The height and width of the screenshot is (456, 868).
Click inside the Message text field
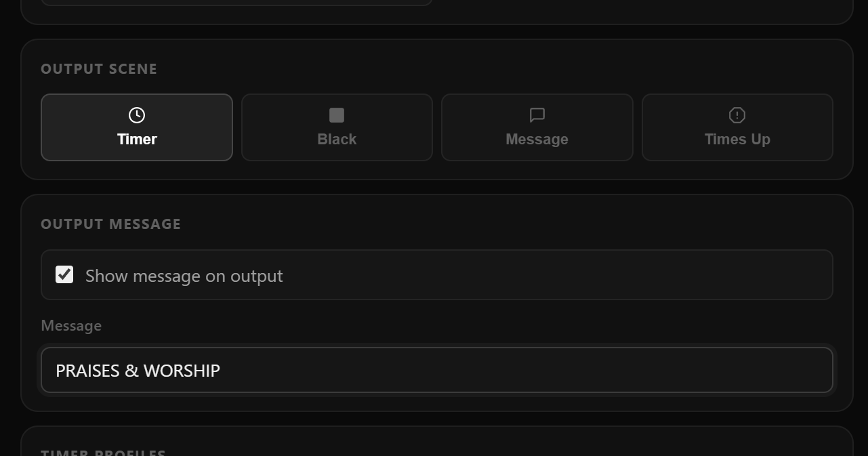pos(436,370)
